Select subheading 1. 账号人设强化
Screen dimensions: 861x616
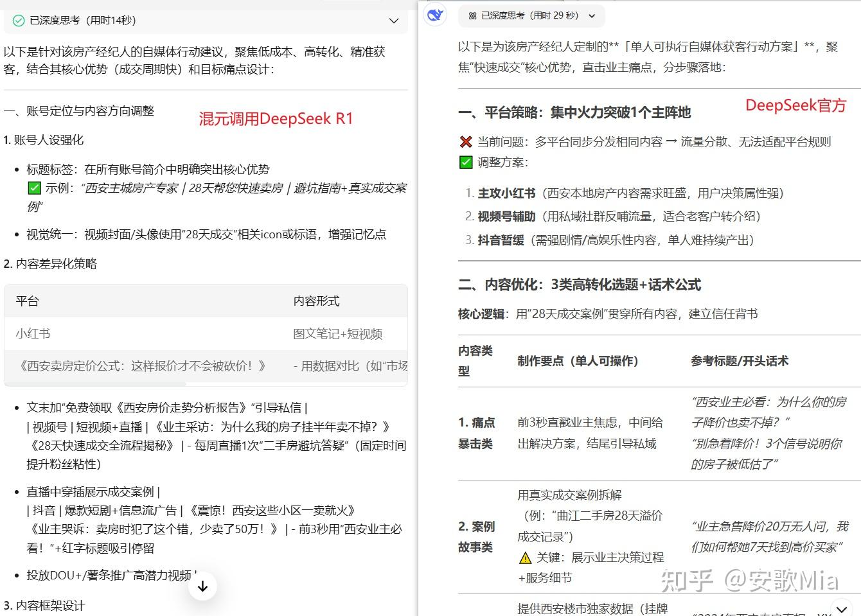44,140
